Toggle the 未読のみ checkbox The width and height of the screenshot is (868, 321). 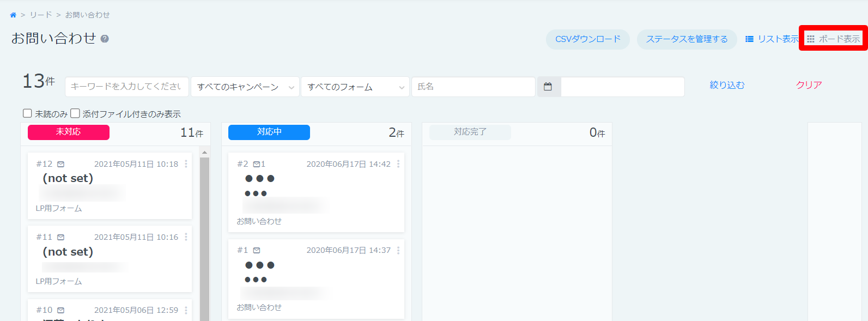click(27, 113)
